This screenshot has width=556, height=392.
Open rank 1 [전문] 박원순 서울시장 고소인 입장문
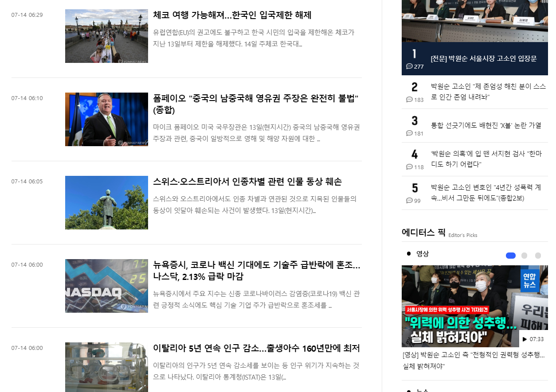[484, 58]
